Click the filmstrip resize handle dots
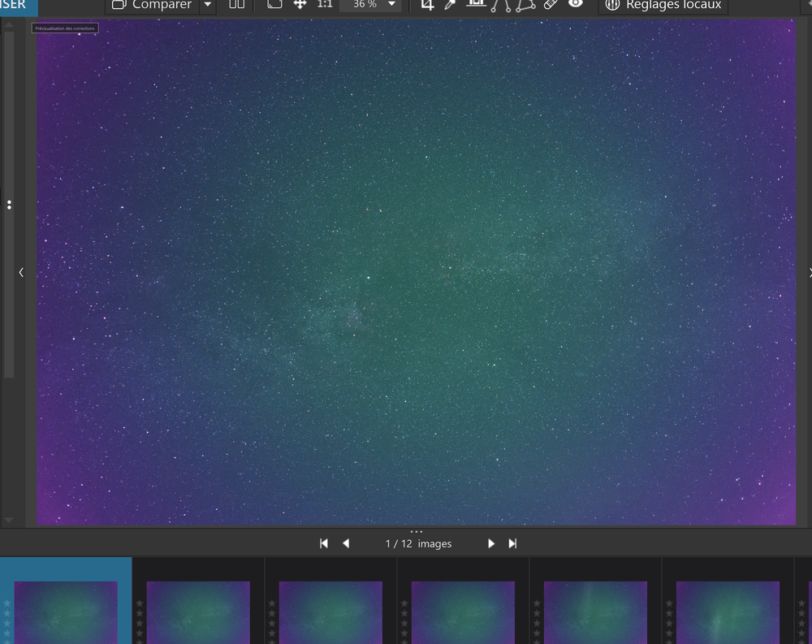 tap(417, 532)
